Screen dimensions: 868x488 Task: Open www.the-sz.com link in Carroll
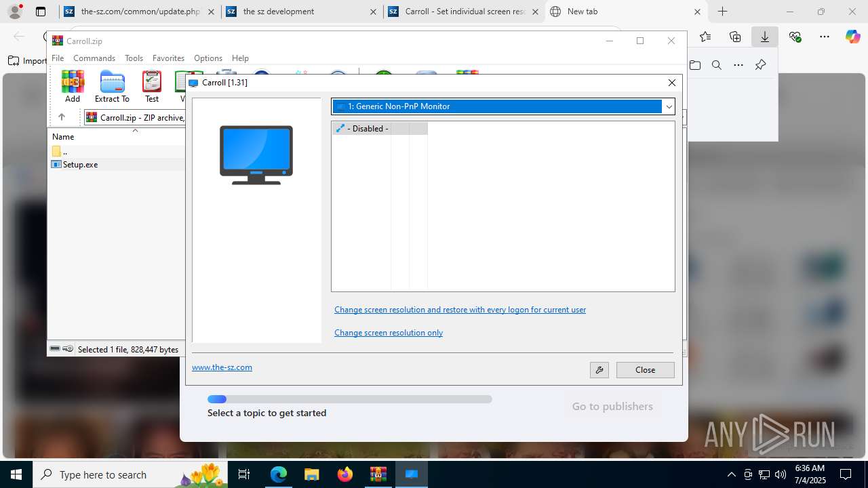222,367
